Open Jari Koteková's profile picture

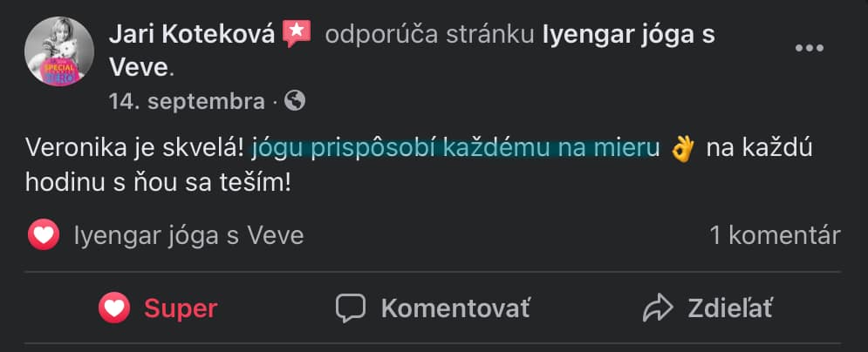(x=59, y=51)
